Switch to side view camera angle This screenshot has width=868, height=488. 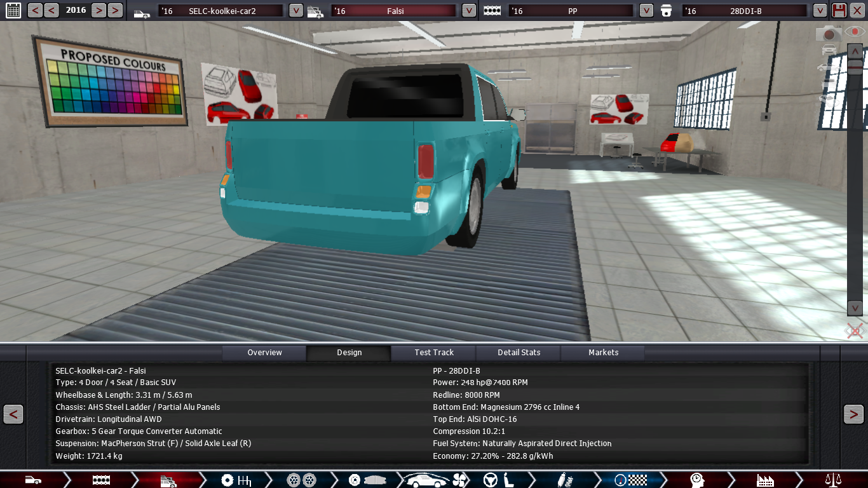point(829,67)
